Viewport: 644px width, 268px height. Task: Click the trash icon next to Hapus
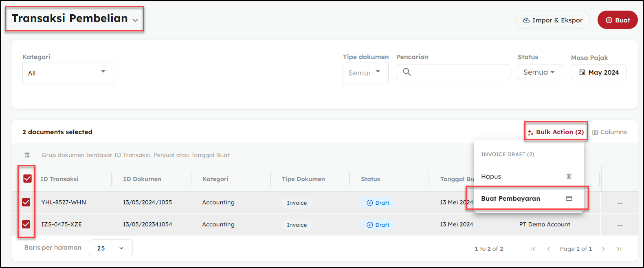coord(569,176)
